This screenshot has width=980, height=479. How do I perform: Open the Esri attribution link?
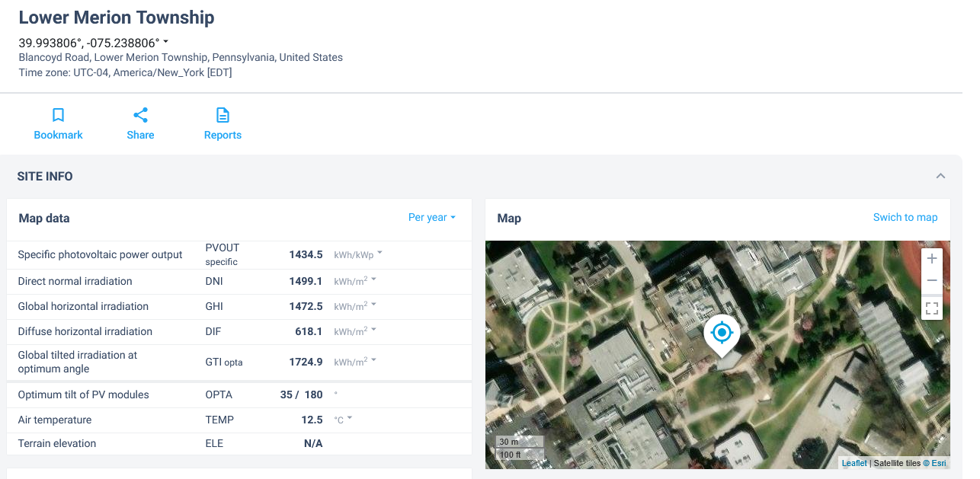938,463
